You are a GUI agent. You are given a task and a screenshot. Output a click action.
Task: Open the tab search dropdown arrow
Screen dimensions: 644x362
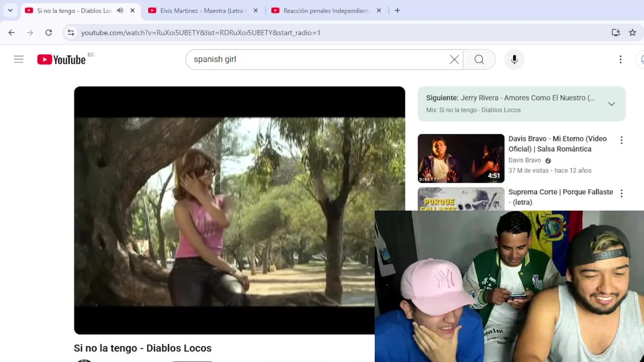(x=10, y=10)
